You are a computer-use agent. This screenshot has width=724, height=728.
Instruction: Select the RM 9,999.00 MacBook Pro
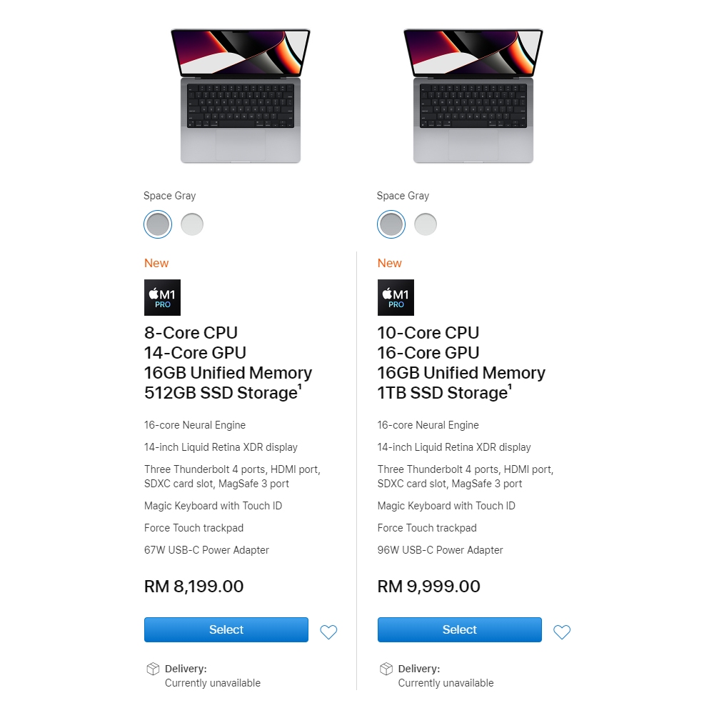460,629
